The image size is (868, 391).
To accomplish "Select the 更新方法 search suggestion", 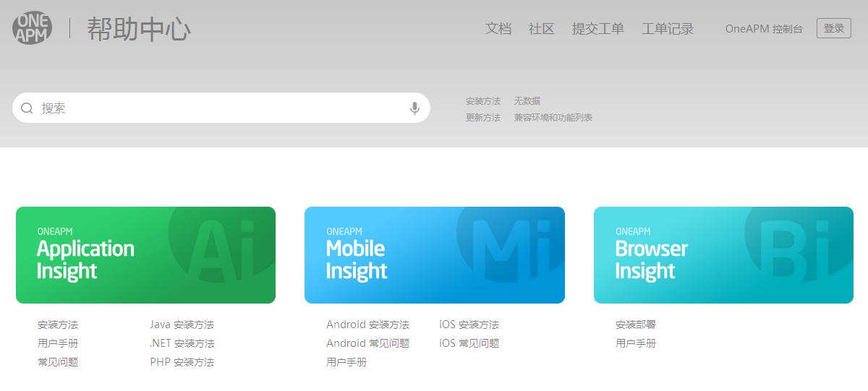I will (x=483, y=118).
